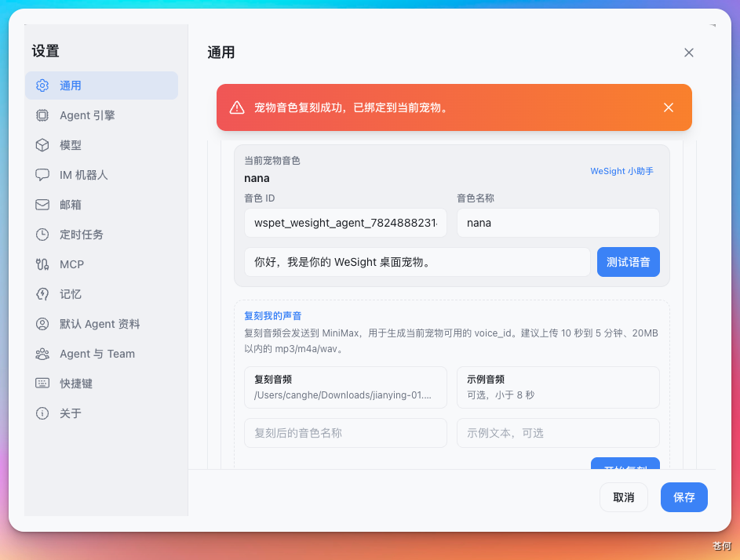The width and height of the screenshot is (740, 560).
Task: Open the 定时任务 section
Action: pos(101,235)
